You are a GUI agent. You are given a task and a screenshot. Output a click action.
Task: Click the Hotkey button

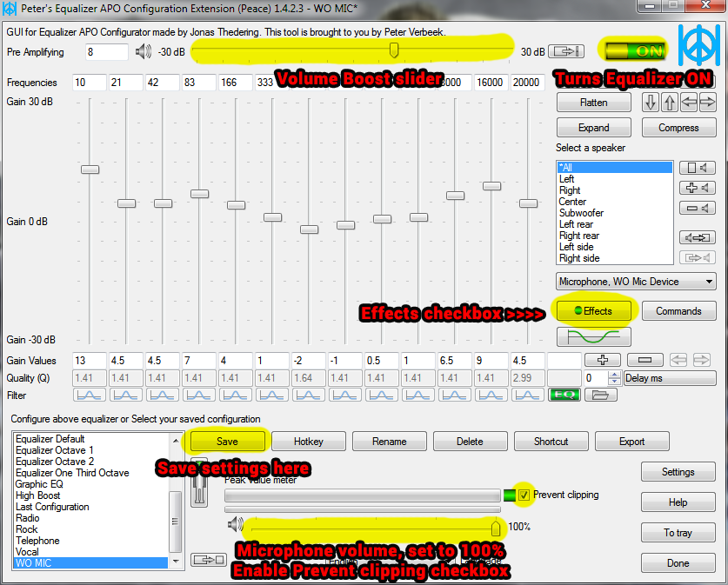coord(308,442)
